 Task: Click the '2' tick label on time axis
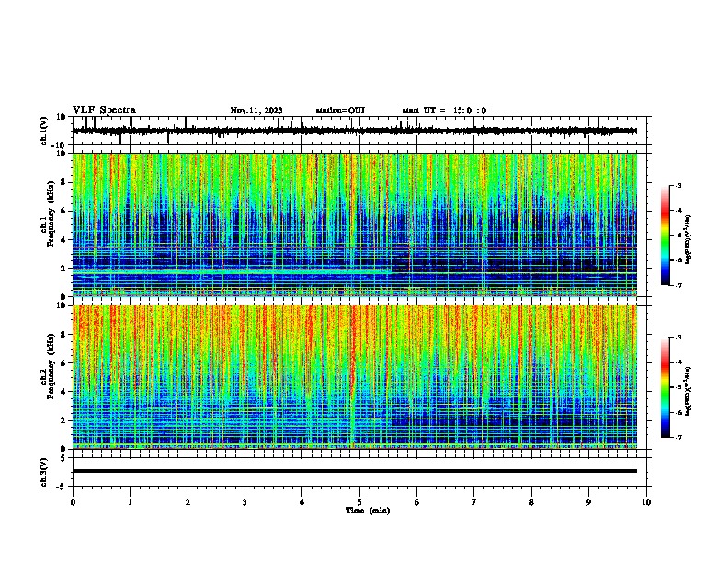point(188,502)
